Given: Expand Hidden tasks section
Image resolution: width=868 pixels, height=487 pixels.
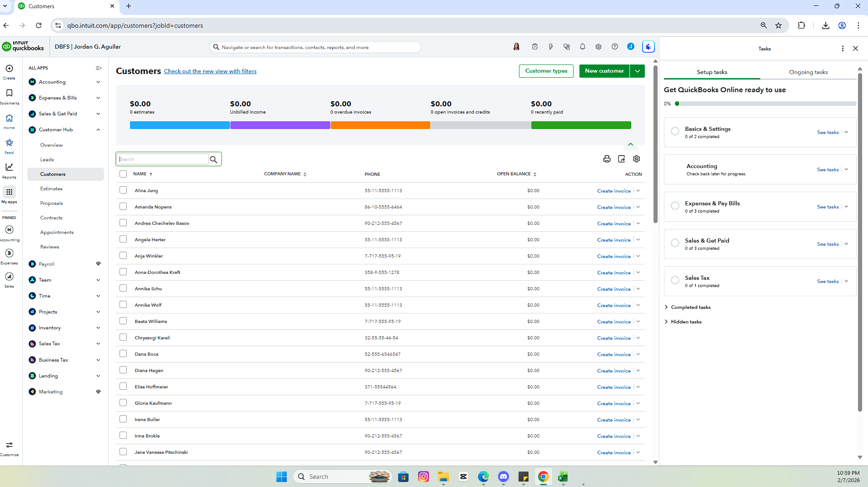Looking at the screenshot, I should pyautogui.click(x=683, y=322).
